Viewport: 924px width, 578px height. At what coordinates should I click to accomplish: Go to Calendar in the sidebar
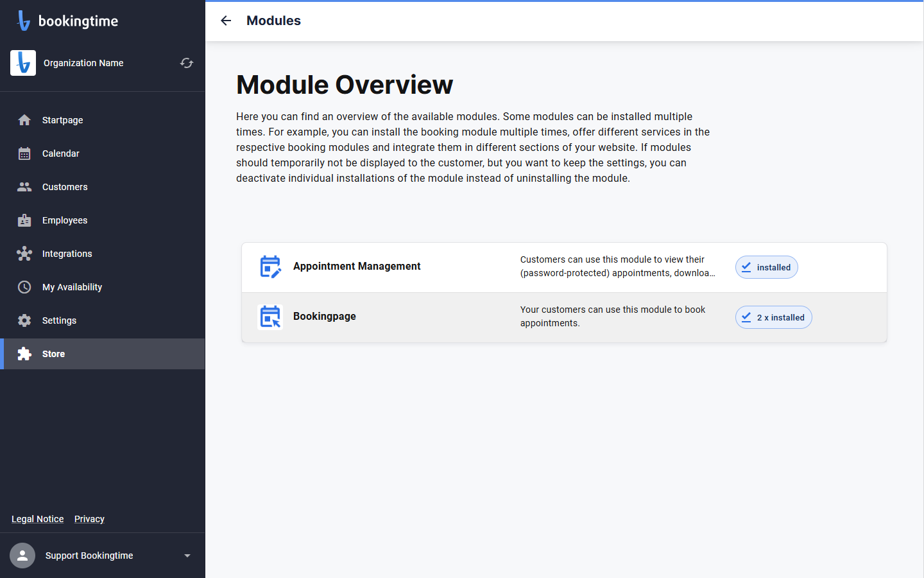pyautogui.click(x=103, y=153)
